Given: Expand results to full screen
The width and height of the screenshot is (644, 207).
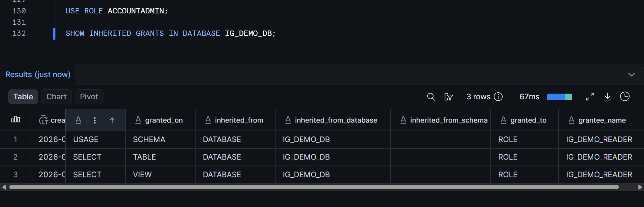Looking at the screenshot, I should pyautogui.click(x=590, y=97).
